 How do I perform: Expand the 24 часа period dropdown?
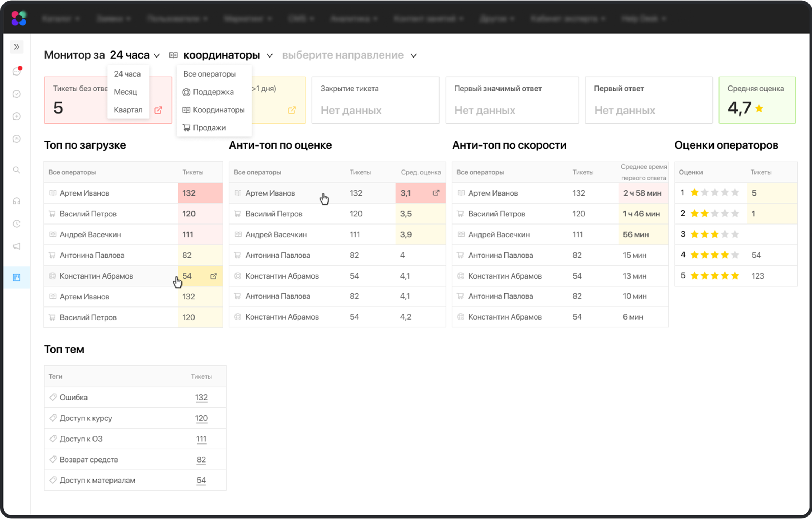[135, 55]
